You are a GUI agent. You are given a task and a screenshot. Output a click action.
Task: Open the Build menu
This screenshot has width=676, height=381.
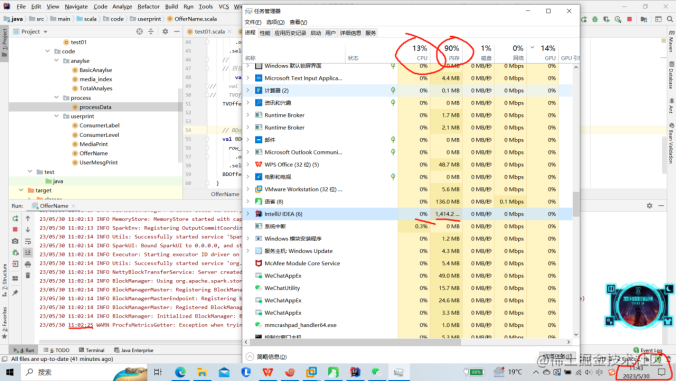tap(171, 6)
